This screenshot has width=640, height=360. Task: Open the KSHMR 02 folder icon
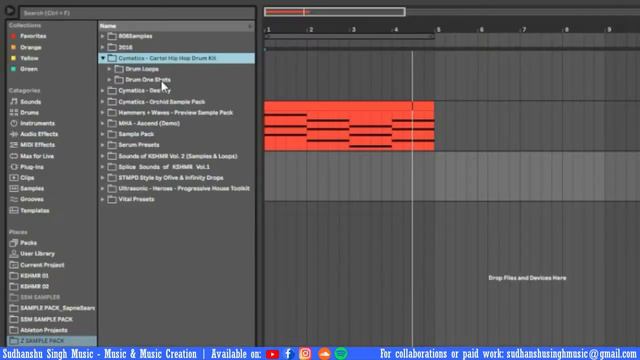14,287
